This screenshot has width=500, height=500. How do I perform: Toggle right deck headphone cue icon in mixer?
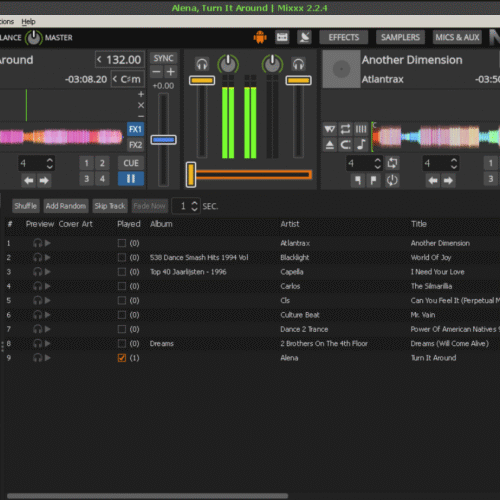click(298, 64)
